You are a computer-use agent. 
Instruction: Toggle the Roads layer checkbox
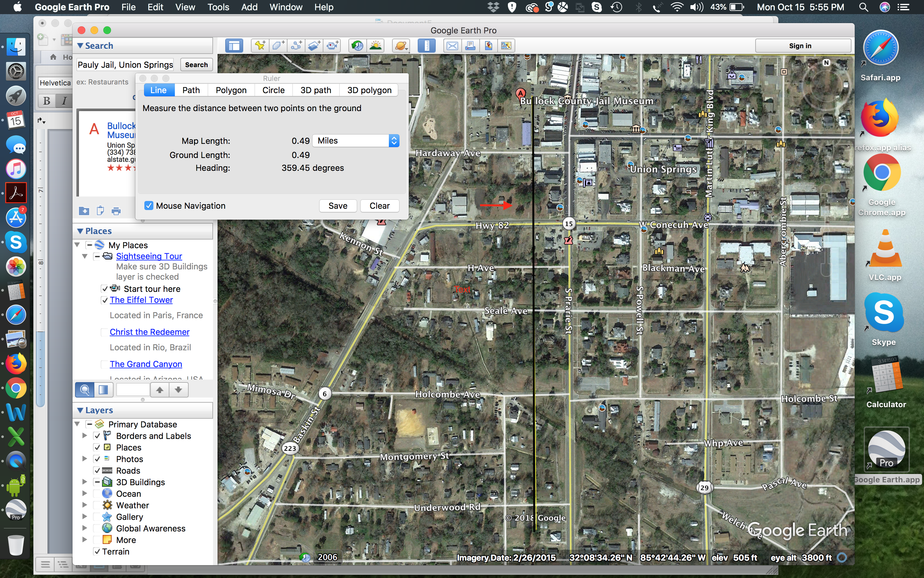97,470
